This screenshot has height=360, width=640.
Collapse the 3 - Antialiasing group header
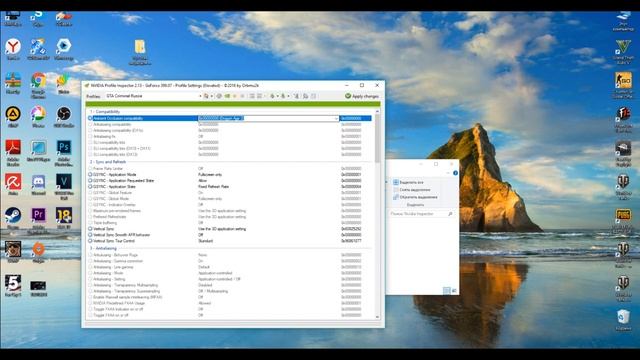pos(103,248)
